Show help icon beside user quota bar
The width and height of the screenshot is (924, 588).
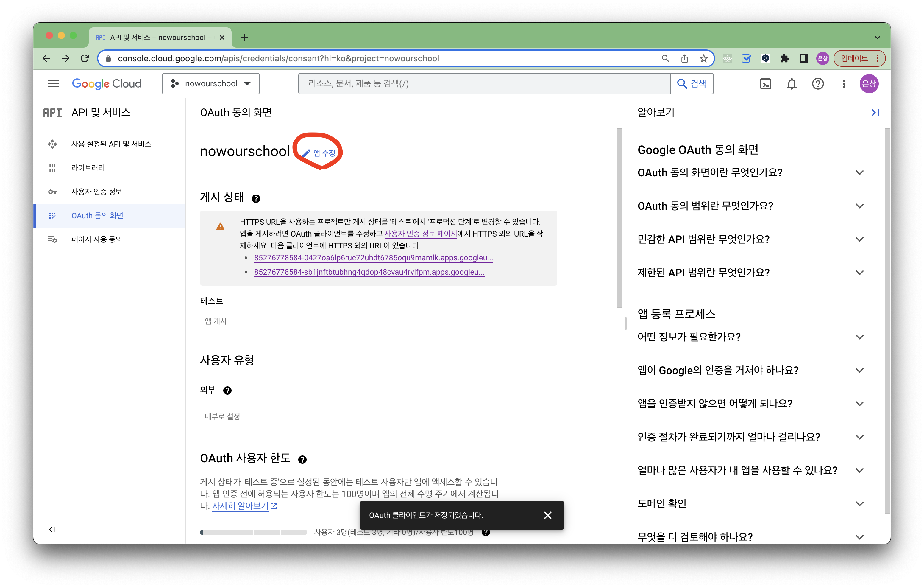(x=486, y=532)
